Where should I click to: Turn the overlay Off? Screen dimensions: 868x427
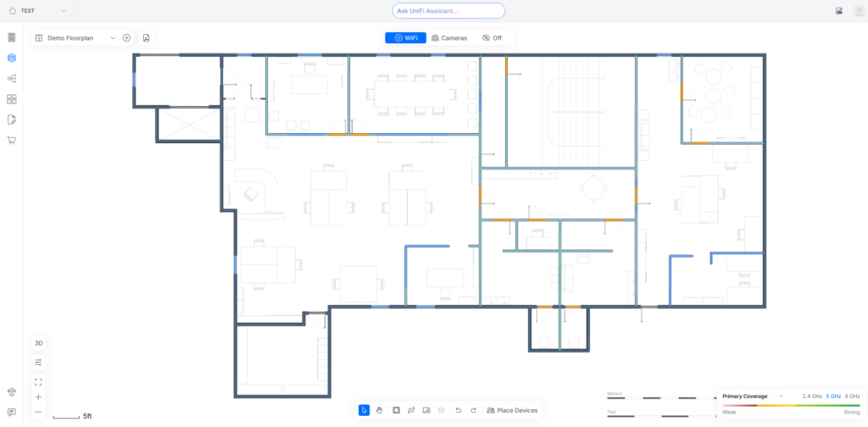coord(492,37)
